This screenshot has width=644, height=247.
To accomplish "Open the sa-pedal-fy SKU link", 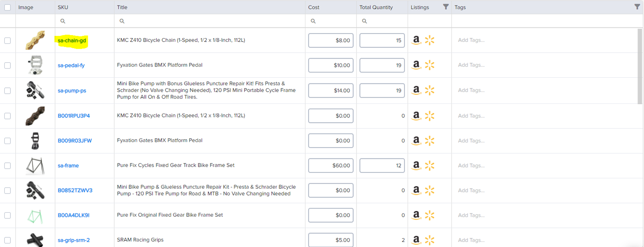I will pos(71,65).
